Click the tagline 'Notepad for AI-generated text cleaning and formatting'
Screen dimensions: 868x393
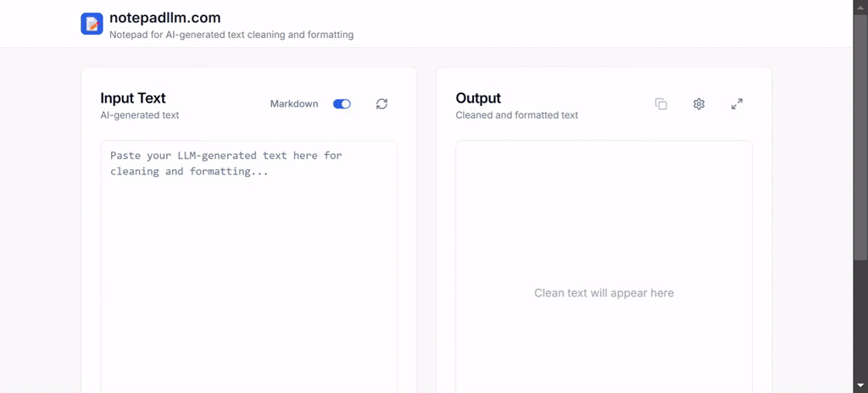pos(231,35)
